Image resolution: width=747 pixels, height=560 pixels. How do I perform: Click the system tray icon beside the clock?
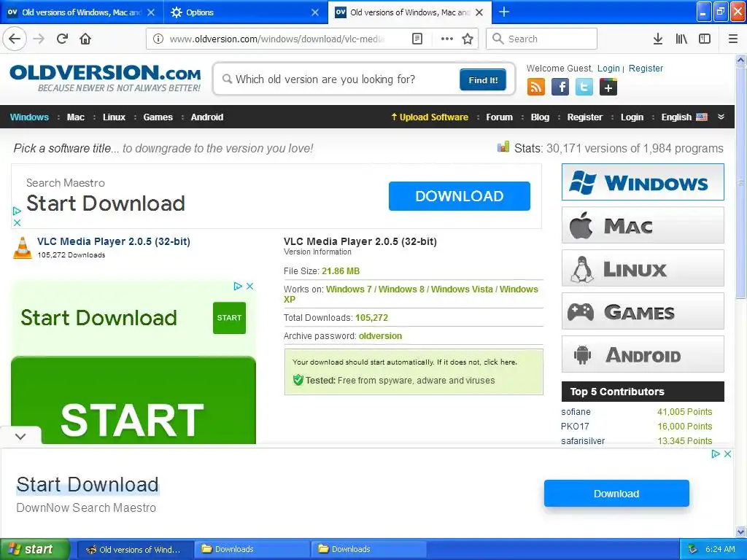click(693, 549)
